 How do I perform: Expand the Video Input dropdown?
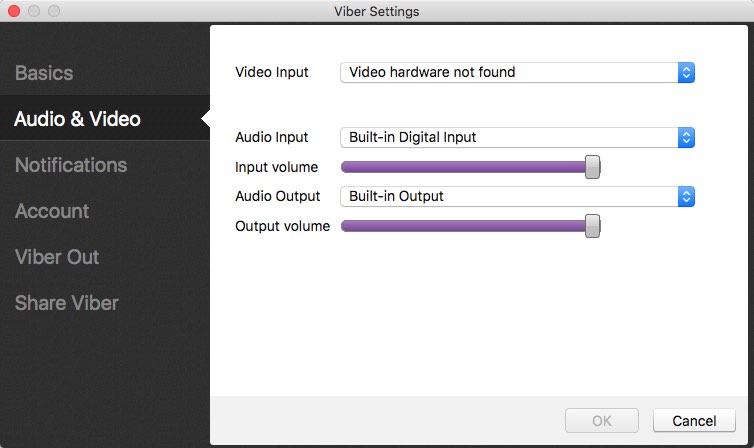(510, 72)
